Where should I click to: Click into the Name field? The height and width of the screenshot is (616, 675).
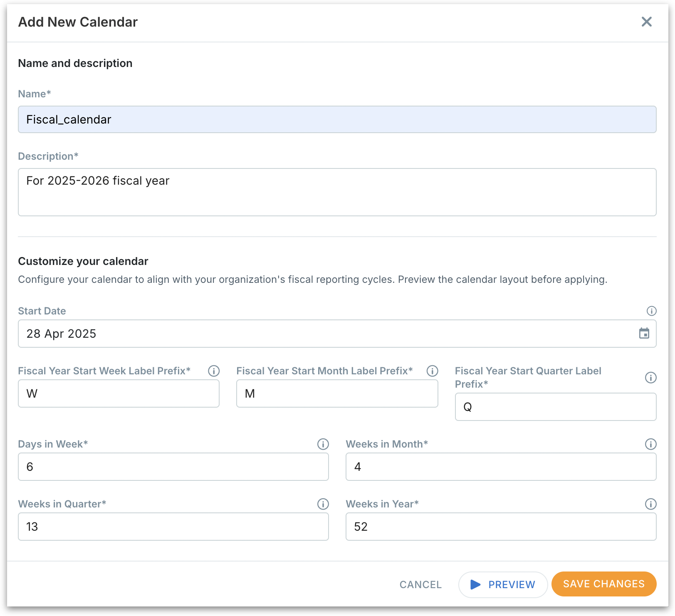(337, 119)
